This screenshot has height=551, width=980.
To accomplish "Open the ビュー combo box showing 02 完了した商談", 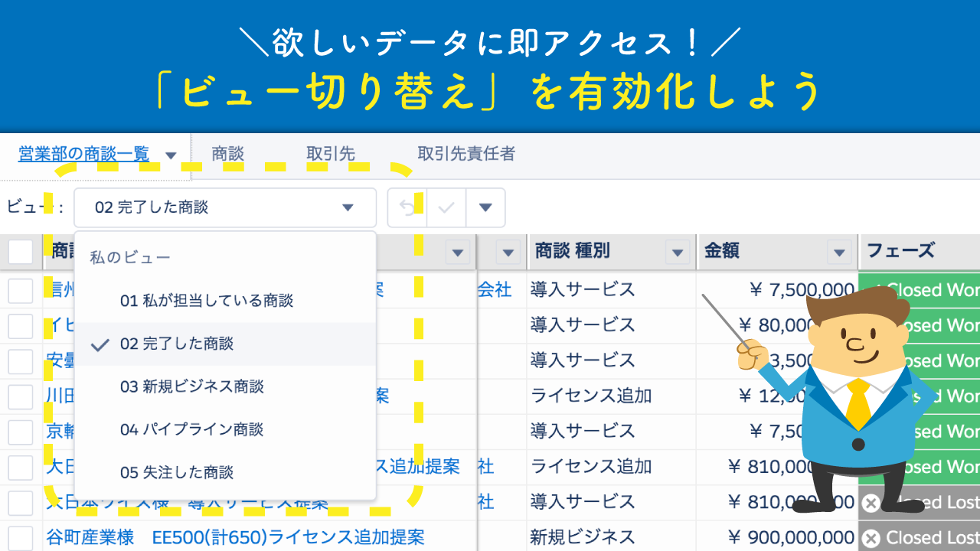I will tap(225, 207).
